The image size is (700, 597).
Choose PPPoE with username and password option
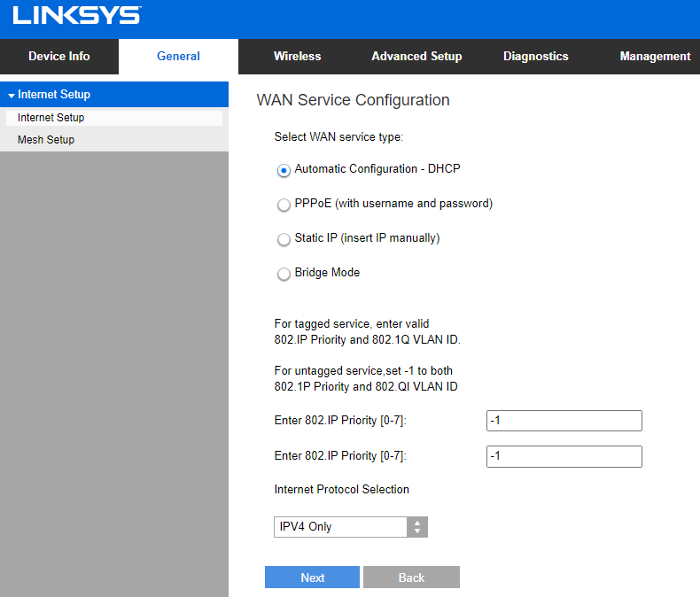pyautogui.click(x=284, y=205)
